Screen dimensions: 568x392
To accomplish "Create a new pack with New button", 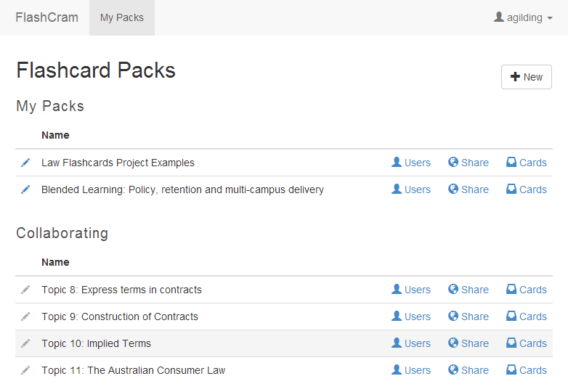I will point(527,77).
